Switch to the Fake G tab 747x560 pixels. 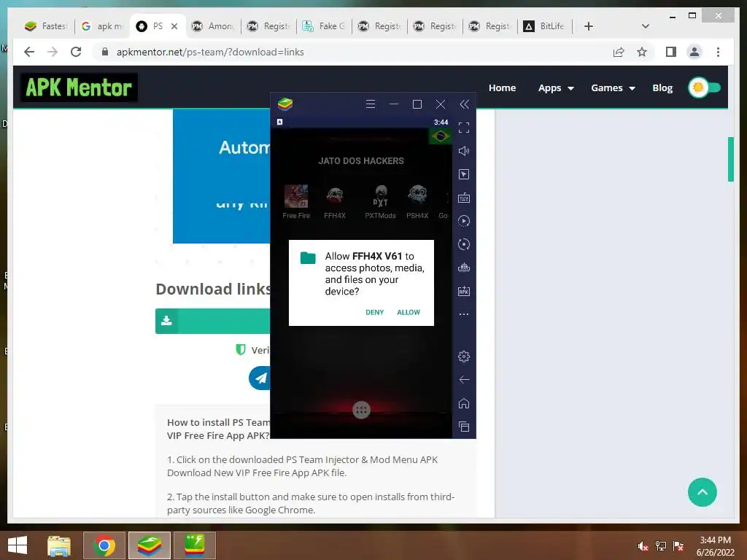(324, 26)
